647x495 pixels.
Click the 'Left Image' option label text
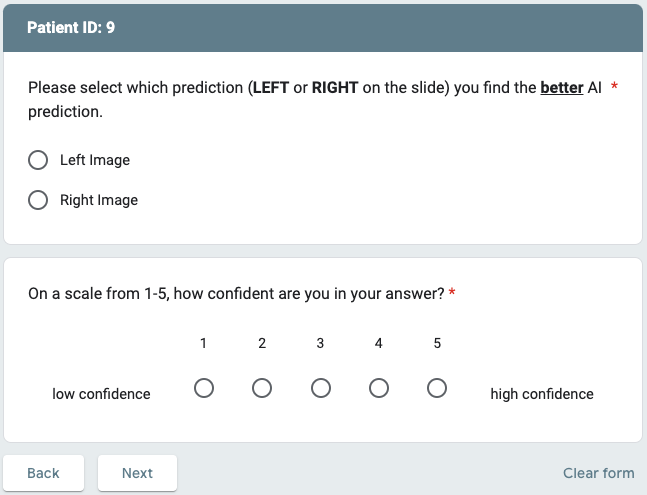(x=95, y=160)
